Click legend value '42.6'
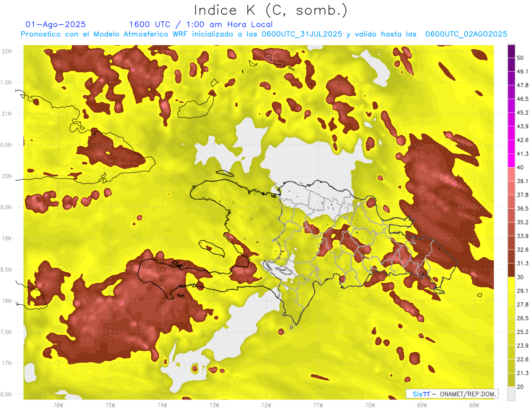 point(522,140)
